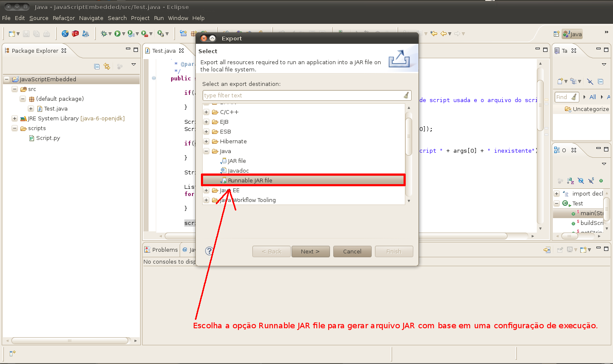Toggle Hide Fields in Outline view
The image size is (613, 364).
click(x=581, y=181)
